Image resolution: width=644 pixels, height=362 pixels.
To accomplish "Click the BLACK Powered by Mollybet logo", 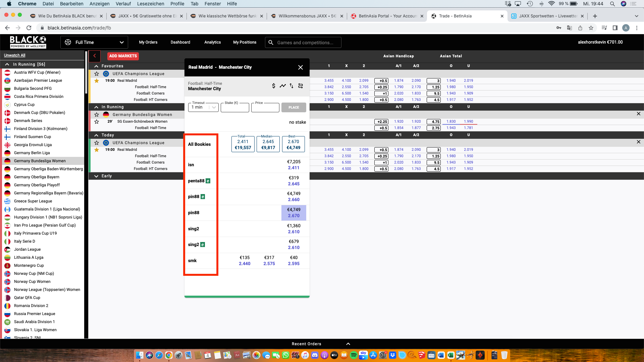I will (x=28, y=42).
